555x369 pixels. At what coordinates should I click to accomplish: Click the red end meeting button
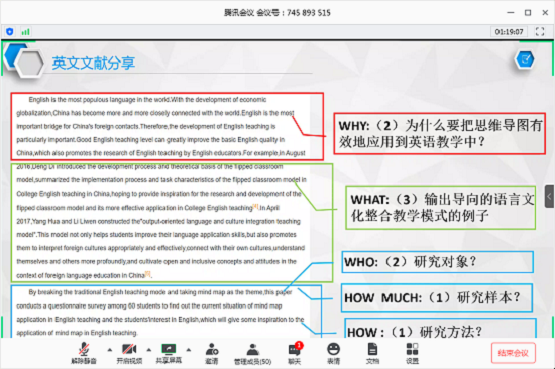(513, 353)
